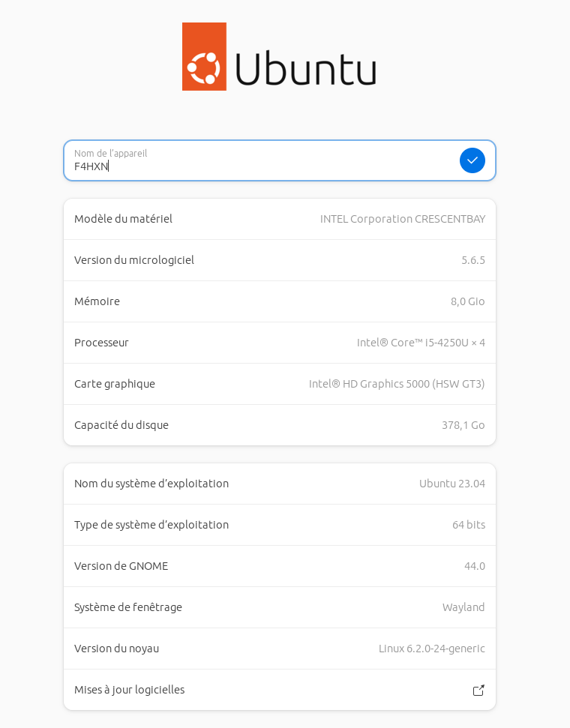Click the Ubuntu orange logo

205,56
